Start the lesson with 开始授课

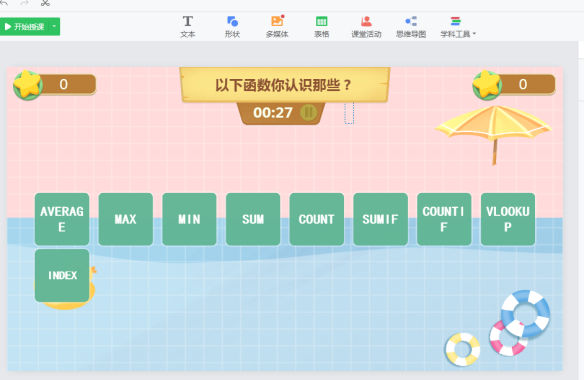tap(25, 26)
